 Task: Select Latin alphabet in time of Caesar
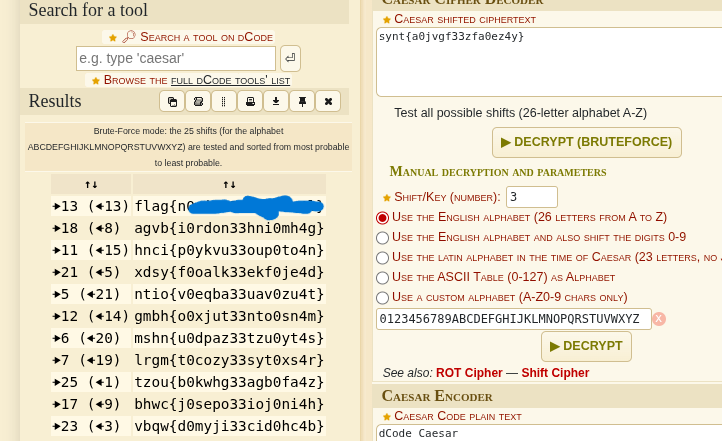(x=382, y=257)
